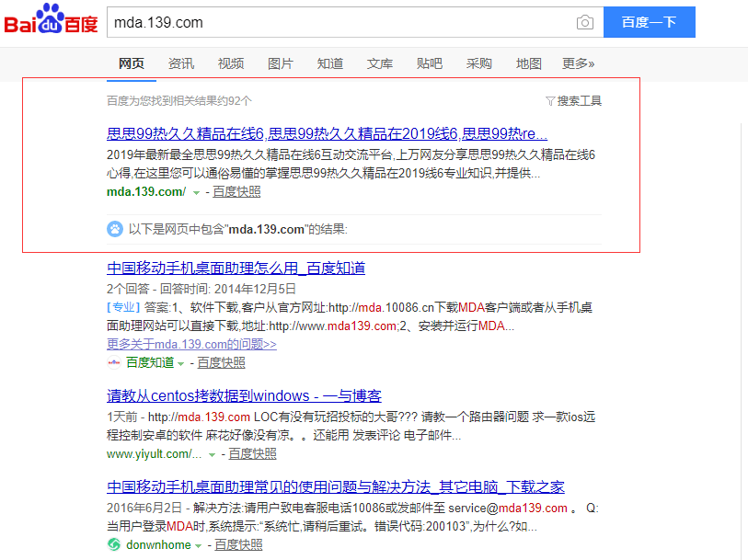Expand dropdown arrow next to donwnhome source

pos(198,545)
